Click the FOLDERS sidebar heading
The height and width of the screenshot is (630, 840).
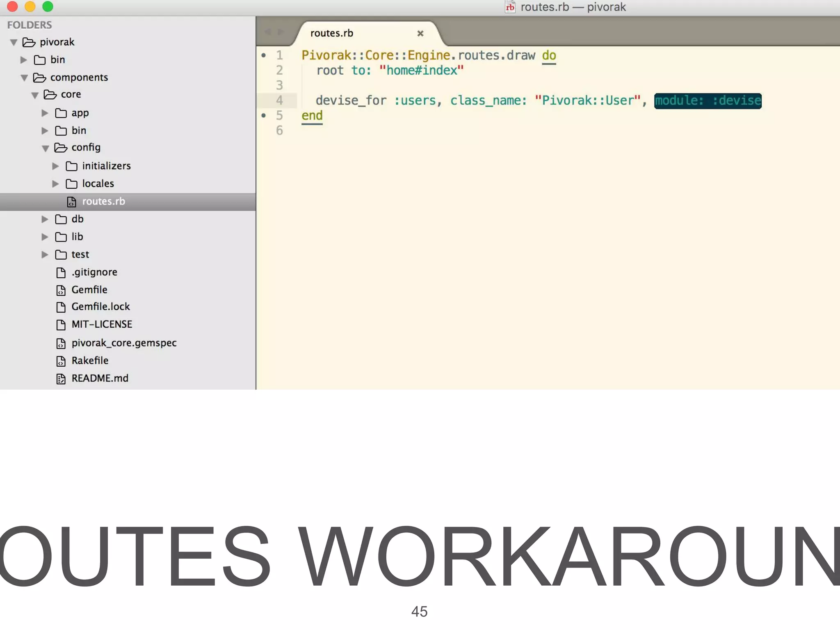click(x=30, y=25)
